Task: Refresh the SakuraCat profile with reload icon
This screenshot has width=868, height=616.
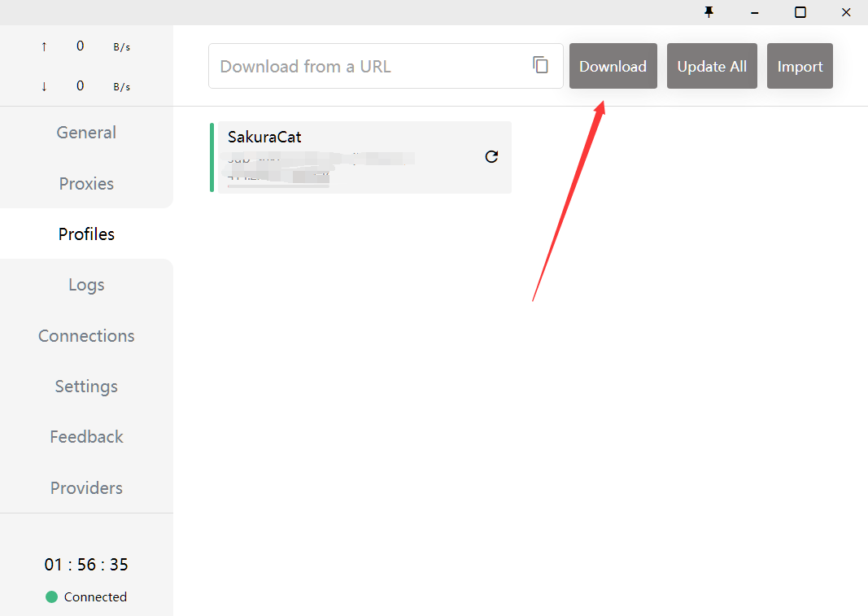Action: [491, 157]
